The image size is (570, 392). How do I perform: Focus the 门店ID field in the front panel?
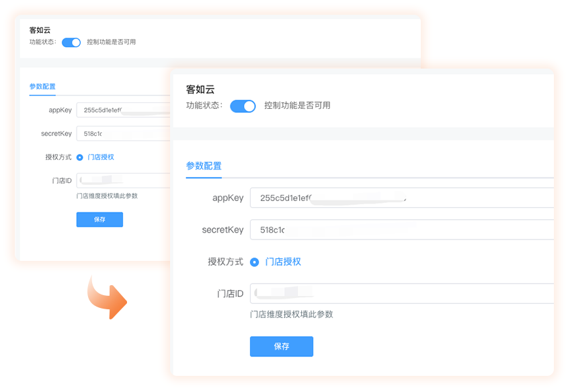pyautogui.click(x=402, y=293)
